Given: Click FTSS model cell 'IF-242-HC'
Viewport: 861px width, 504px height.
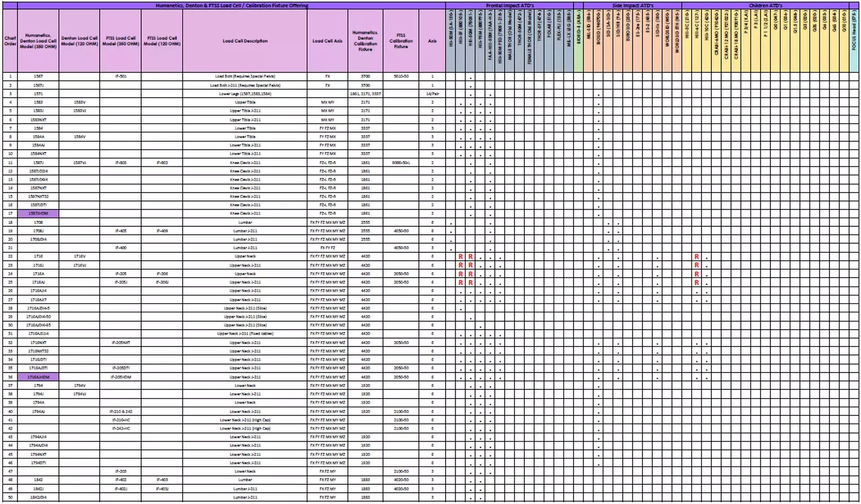Looking at the screenshot, I should pos(121,429).
